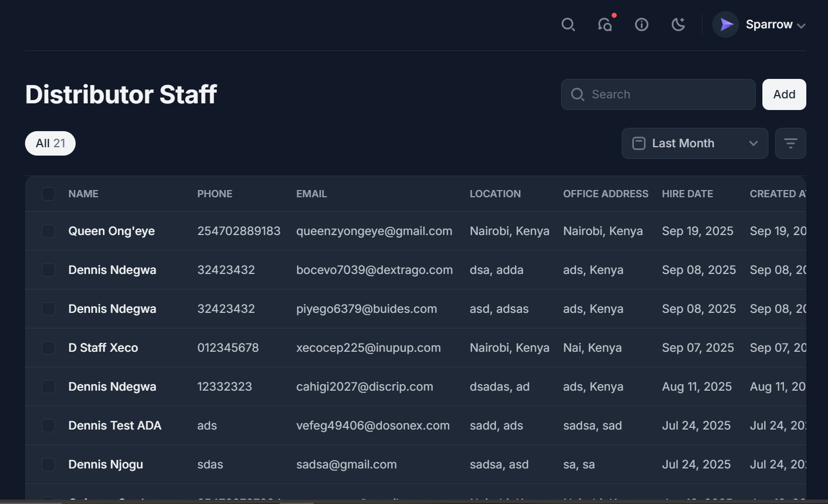Sort the table by HIRE DATE
This screenshot has height=504, width=828.
687,193
